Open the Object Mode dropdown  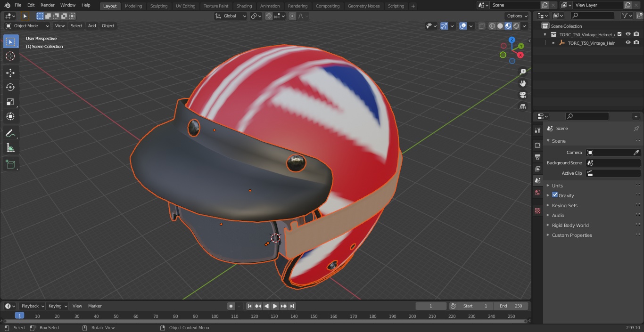(27, 26)
